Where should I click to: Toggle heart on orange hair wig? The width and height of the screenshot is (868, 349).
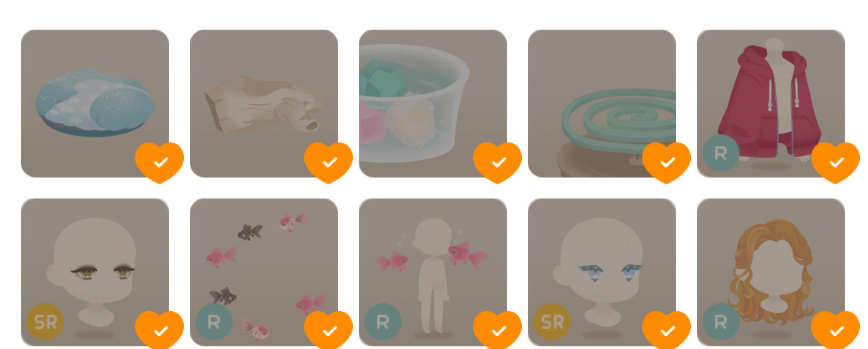tap(836, 330)
